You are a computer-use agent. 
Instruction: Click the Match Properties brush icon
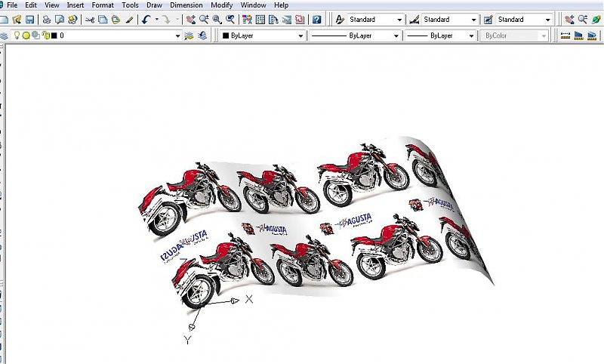pyautogui.click(x=129, y=20)
